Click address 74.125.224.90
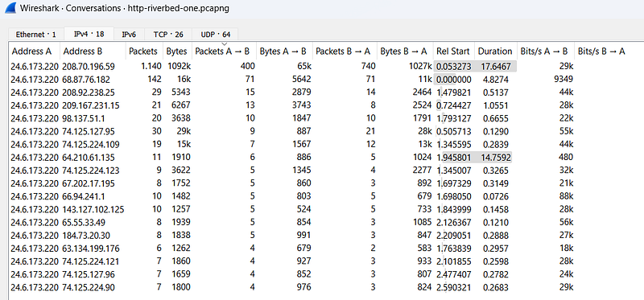Screen dimensions: 644x300 [89, 288]
